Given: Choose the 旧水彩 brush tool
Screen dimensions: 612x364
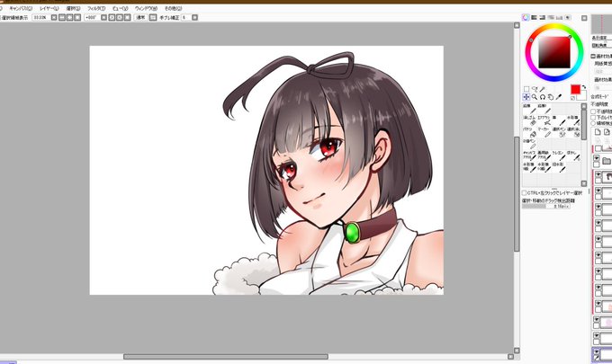Looking at the screenshot, I should pos(559,167).
